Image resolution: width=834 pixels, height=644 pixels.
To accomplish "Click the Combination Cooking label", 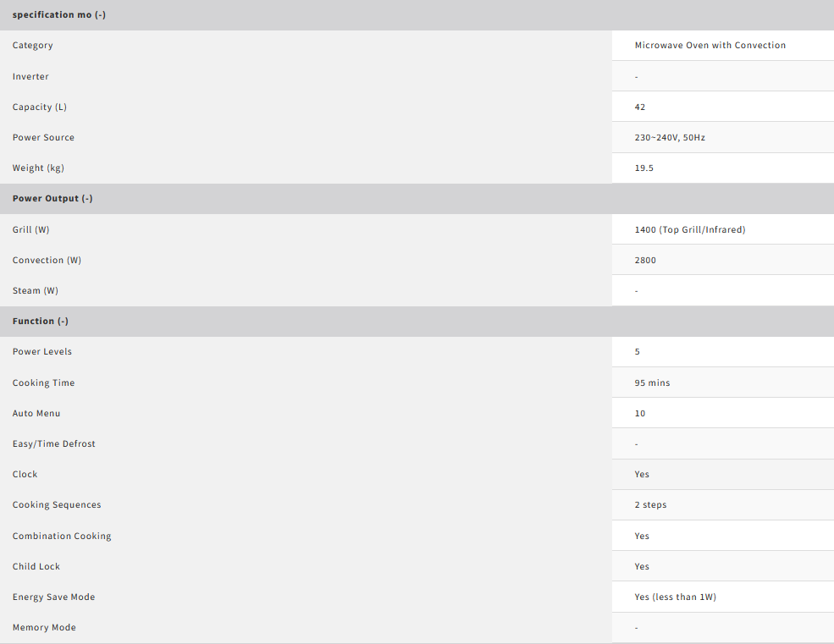I will point(62,537).
